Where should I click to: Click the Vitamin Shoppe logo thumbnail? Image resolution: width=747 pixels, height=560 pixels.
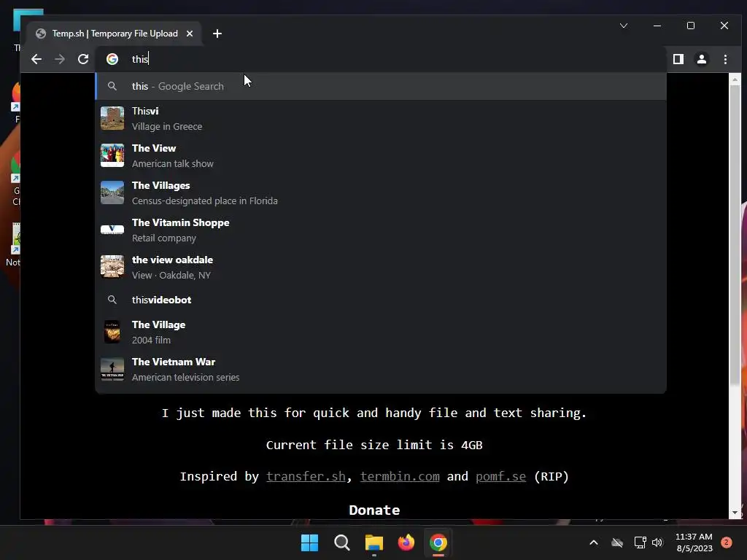pyautogui.click(x=112, y=230)
